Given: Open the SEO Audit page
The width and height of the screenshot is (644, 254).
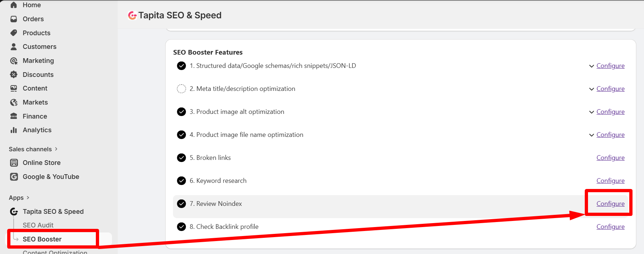Looking at the screenshot, I should coord(38,225).
